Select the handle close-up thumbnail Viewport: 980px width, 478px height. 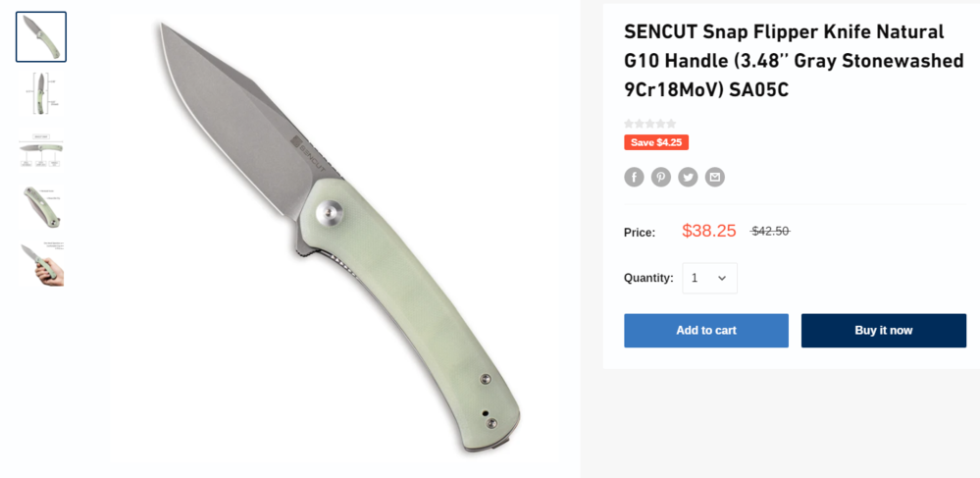coord(41,208)
